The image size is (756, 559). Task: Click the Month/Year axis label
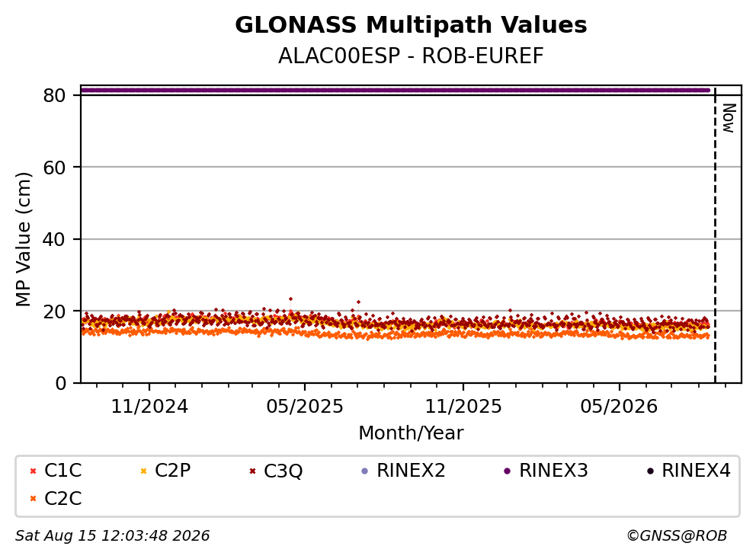(411, 433)
